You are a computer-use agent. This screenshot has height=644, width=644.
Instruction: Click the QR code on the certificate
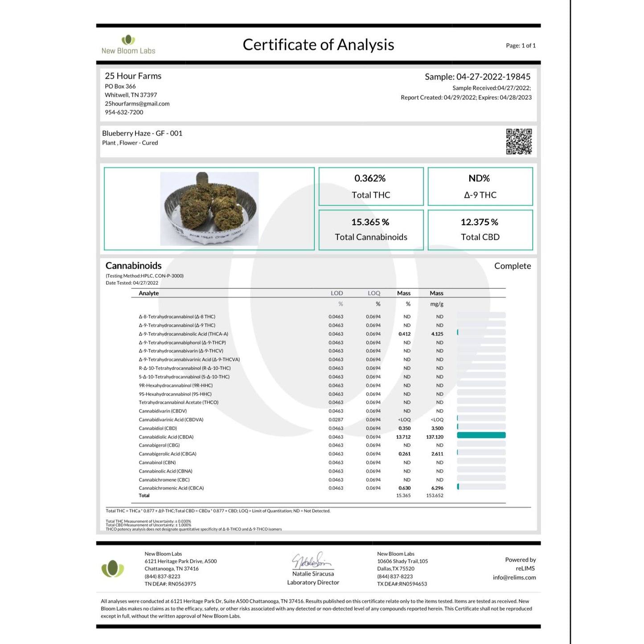(x=519, y=142)
